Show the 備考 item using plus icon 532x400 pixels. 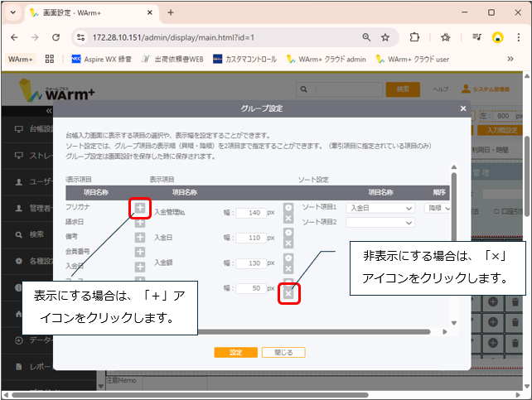[140, 237]
